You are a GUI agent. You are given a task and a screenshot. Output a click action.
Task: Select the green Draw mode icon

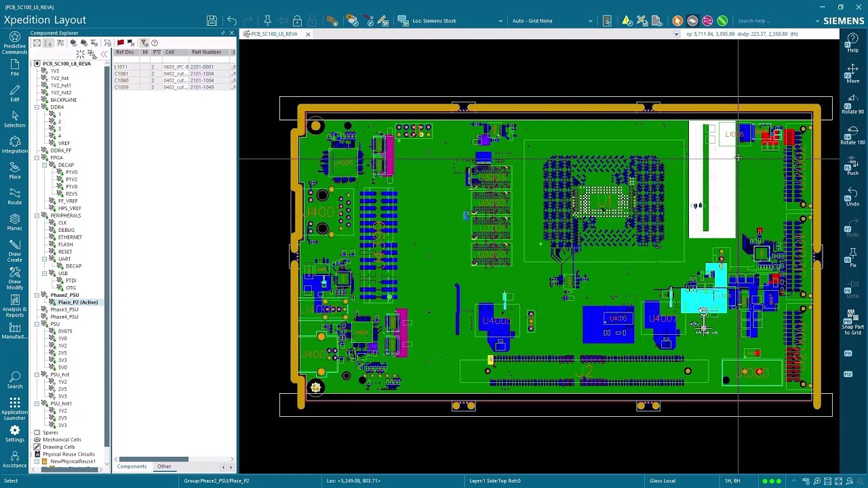pyautogui.click(x=722, y=20)
